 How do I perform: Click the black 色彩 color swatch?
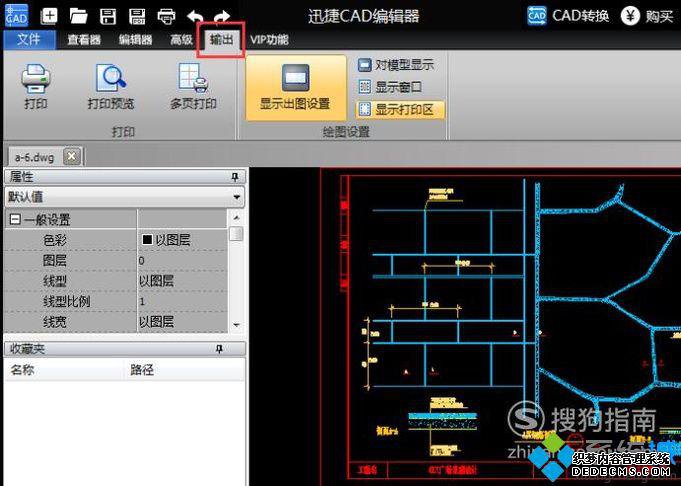147,239
